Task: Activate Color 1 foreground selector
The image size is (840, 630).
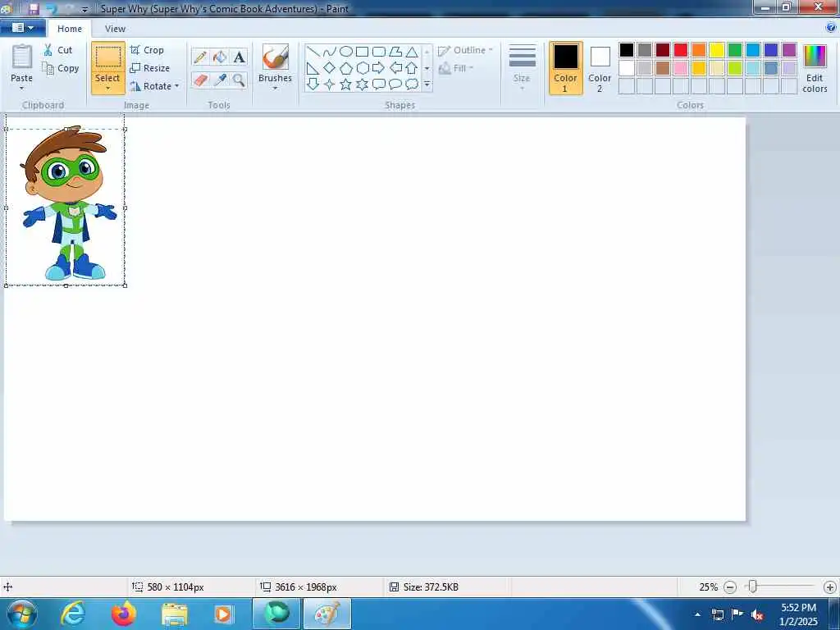Action: click(x=566, y=68)
